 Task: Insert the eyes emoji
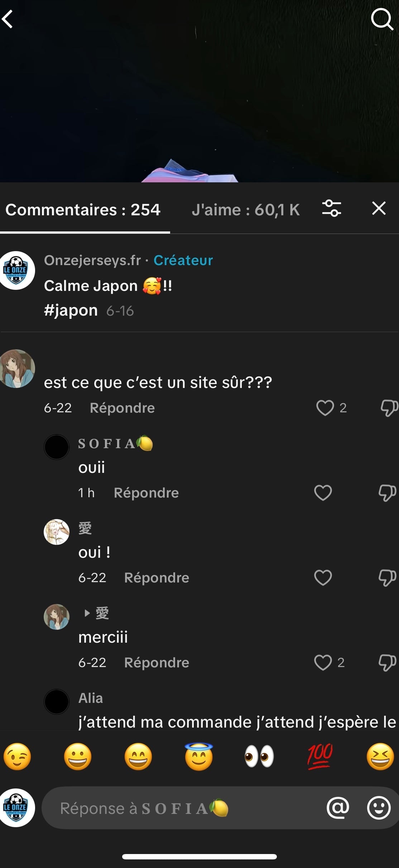259,757
